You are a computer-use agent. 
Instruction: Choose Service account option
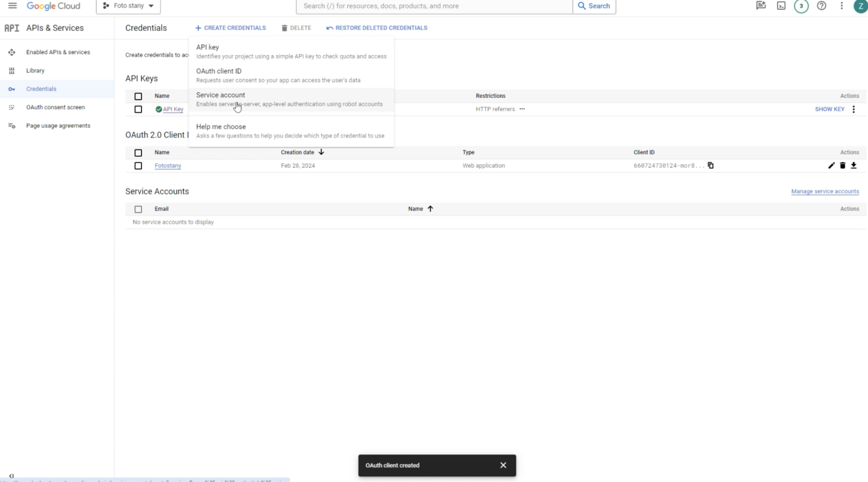coord(291,99)
